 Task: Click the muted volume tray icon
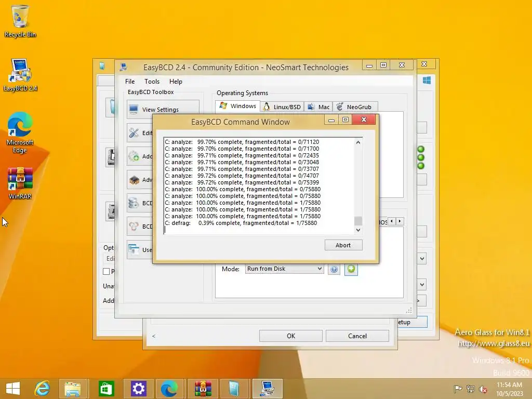pos(483,389)
